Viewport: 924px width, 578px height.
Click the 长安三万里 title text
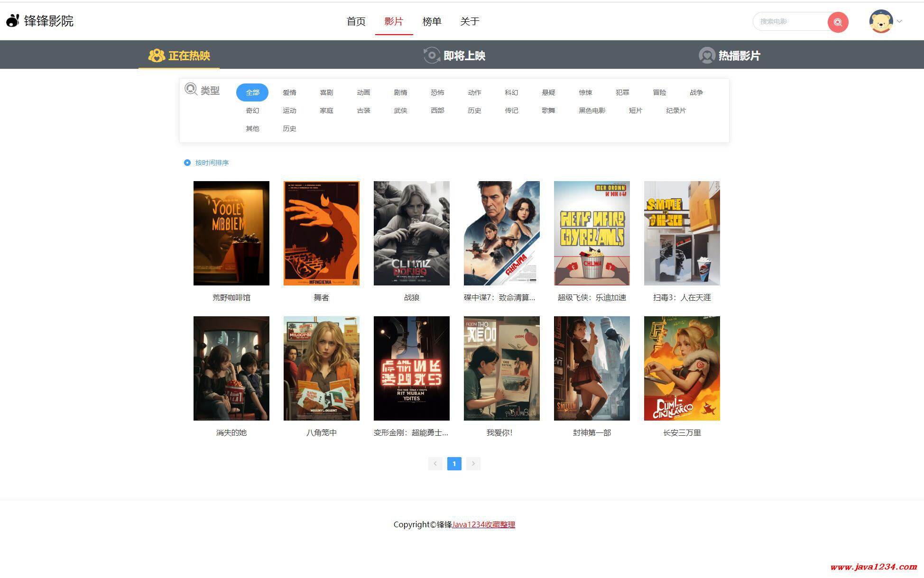click(x=682, y=433)
